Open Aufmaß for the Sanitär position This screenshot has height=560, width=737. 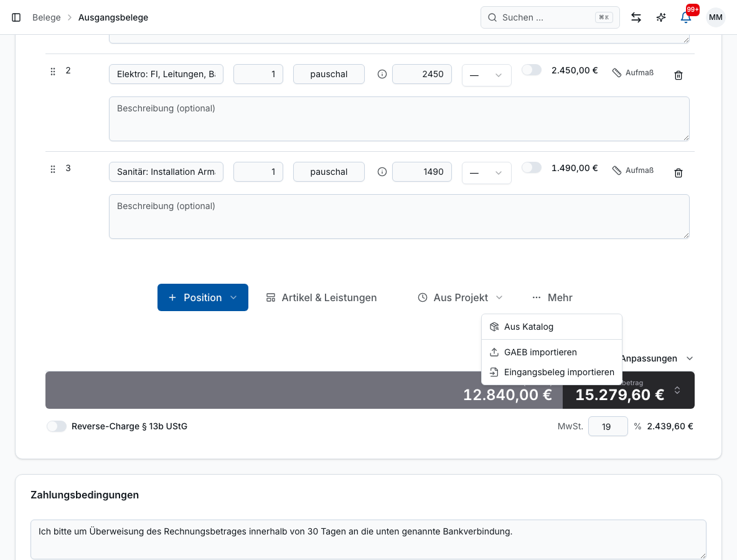(632, 170)
